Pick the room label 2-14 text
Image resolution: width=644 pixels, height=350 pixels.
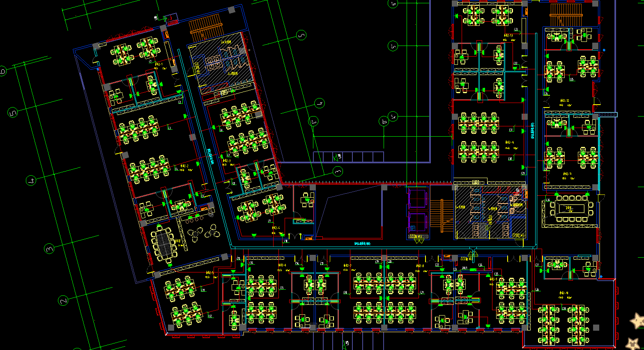pyautogui.click(x=509, y=142)
